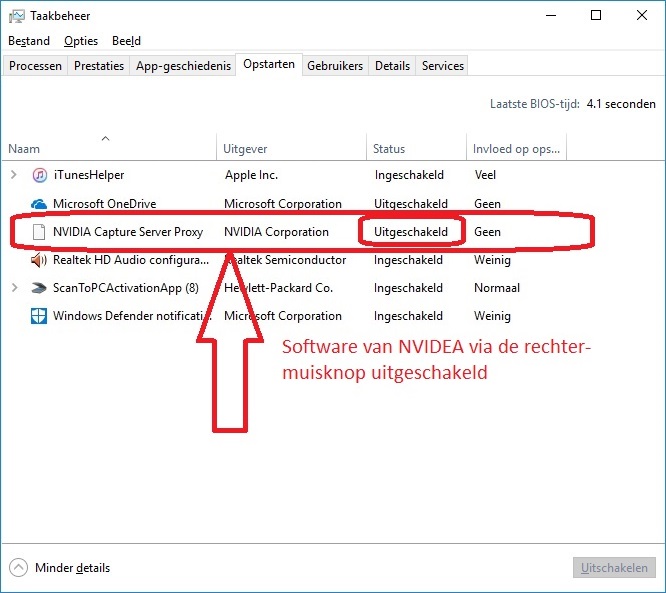Image resolution: width=666 pixels, height=593 pixels.
Task: Click the Realtek Semiconductor publisher cell
Action: 285,260
